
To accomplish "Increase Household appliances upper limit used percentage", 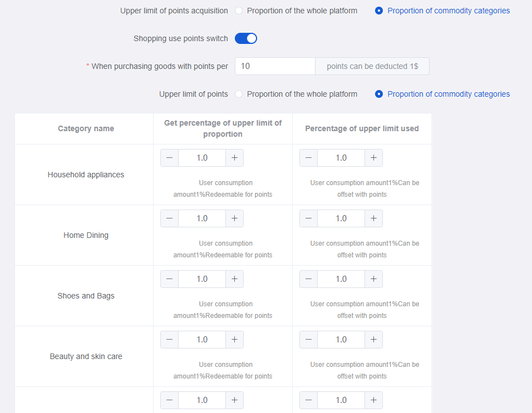I will coord(373,158).
